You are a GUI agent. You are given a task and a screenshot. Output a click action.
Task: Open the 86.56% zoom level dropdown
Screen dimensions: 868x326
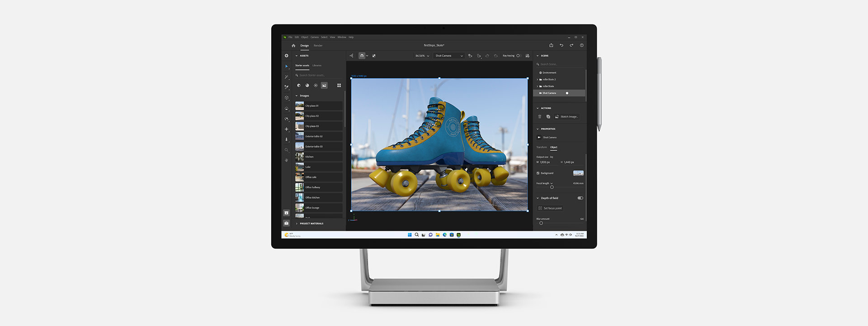click(x=422, y=56)
